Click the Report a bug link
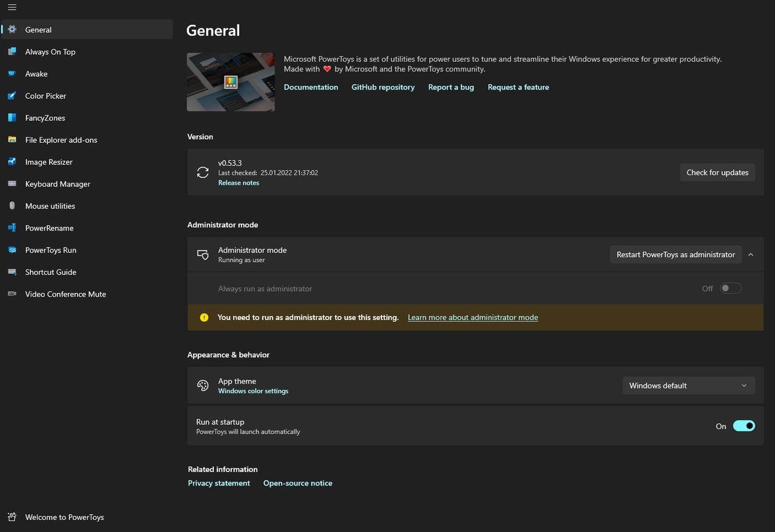Screen dimensions: 775x532 click(x=451, y=87)
